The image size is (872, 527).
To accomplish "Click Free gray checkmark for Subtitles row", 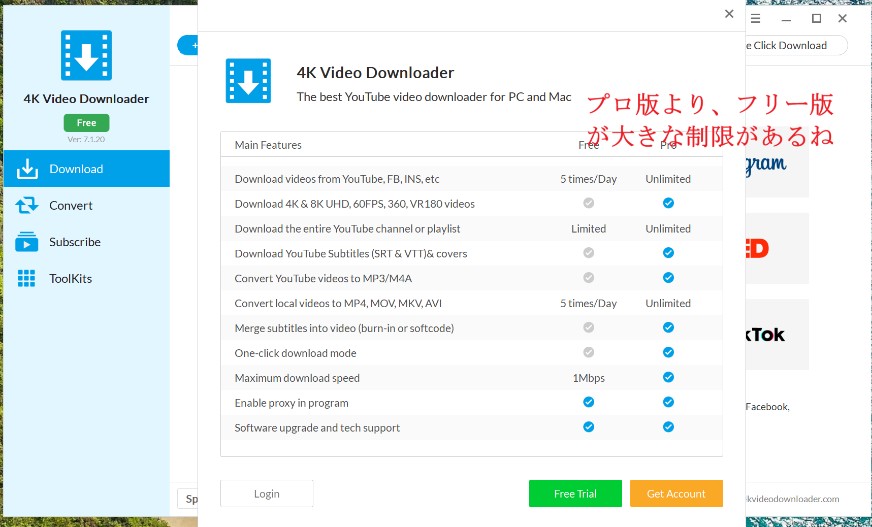I will (588, 252).
